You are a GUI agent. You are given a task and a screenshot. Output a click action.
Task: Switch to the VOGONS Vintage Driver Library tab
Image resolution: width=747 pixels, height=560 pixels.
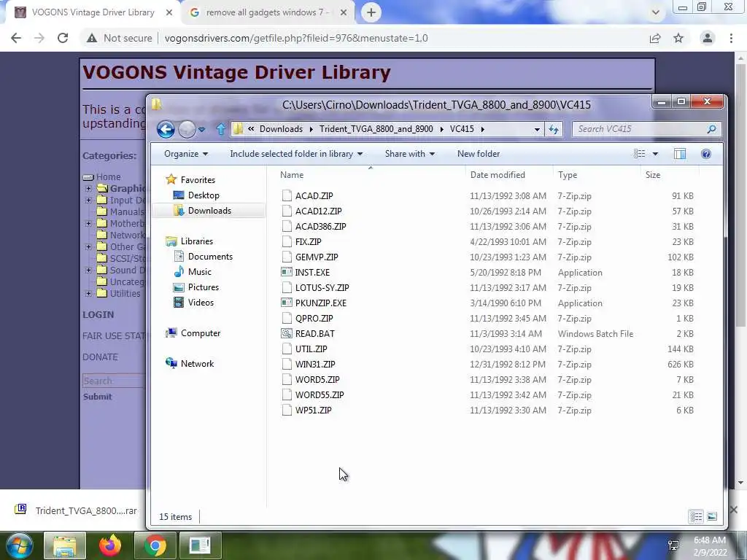point(93,12)
